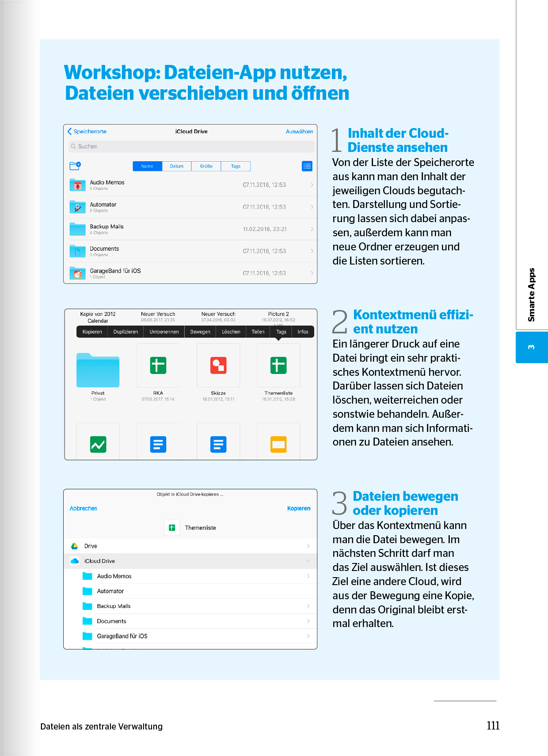This screenshot has height=756, width=548.
Task: Collapse the iCloud Drive location
Action: (308, 561)
